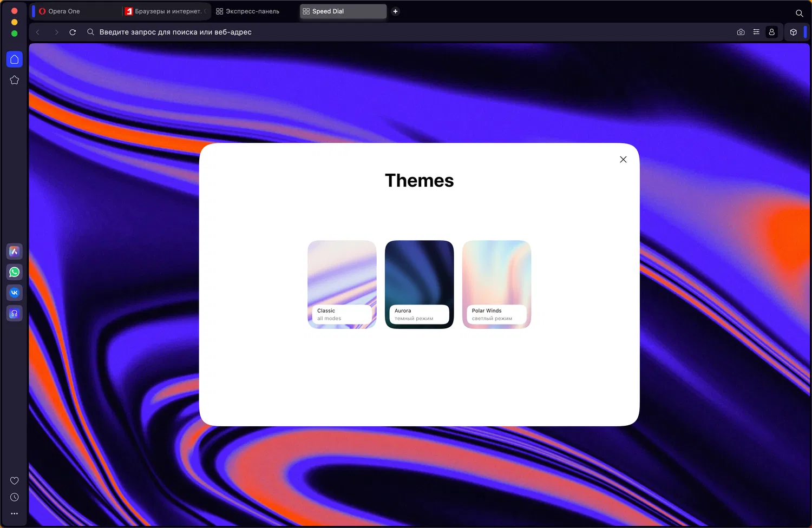Open the extensions cube icon
The width and height of the screenshot is (812, 528).
pyautogui.click(x=794, y=32)
